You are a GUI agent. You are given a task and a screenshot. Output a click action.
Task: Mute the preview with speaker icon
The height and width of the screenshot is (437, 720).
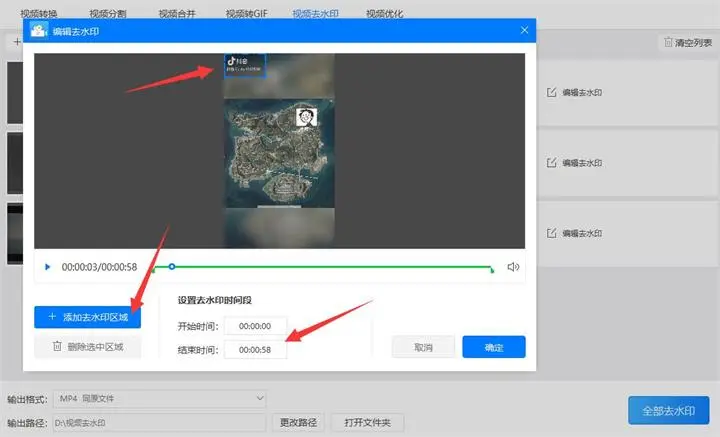(x=513, y=267)
